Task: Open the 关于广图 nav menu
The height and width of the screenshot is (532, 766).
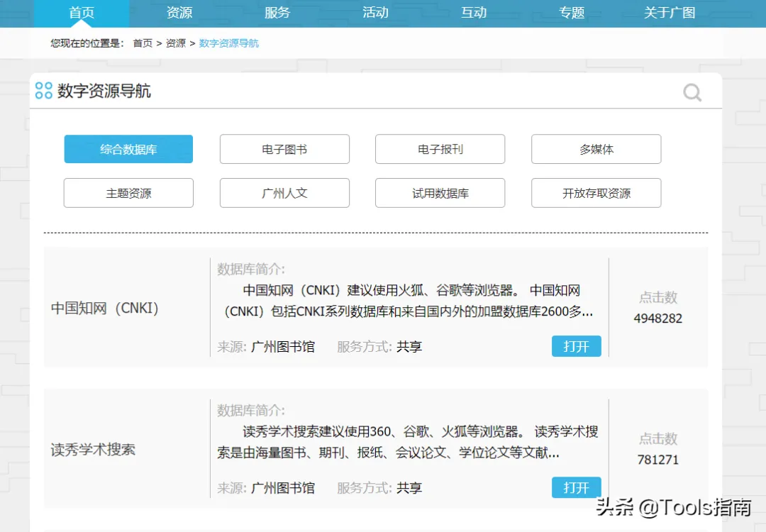Action: point(670,13)
